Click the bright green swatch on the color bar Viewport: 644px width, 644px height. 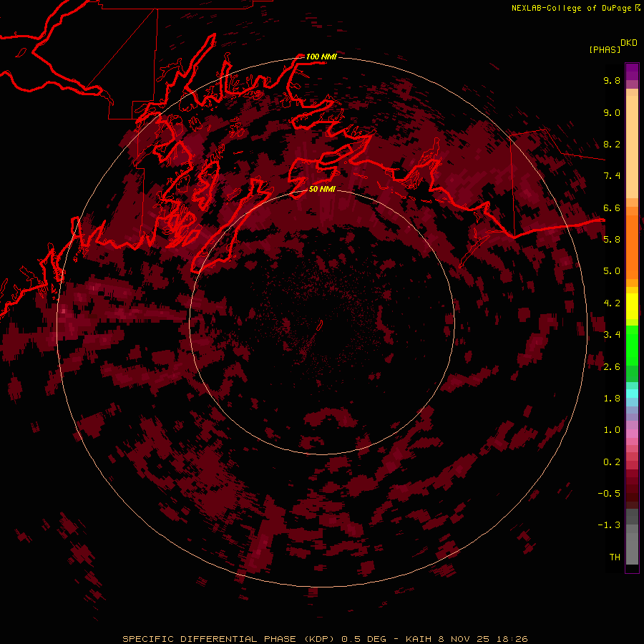pyautogui.click(x=632, y=345)
